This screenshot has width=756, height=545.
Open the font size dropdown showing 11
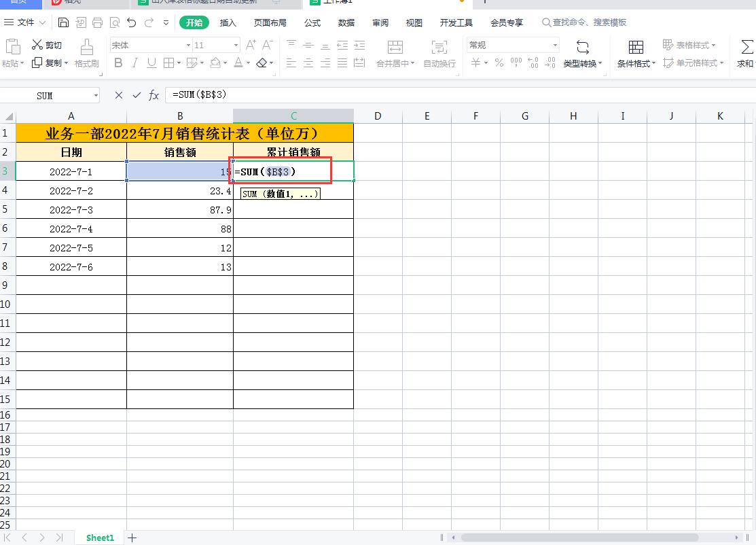236,46
